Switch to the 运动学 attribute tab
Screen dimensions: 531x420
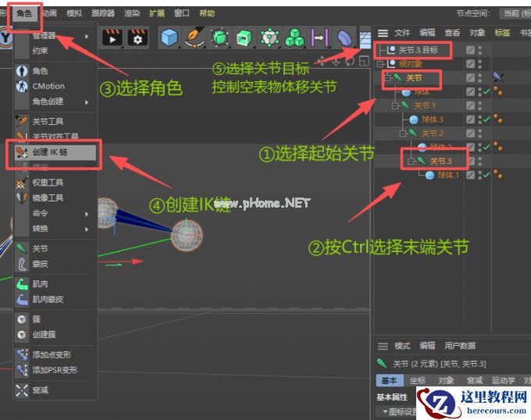coord(503,381)
